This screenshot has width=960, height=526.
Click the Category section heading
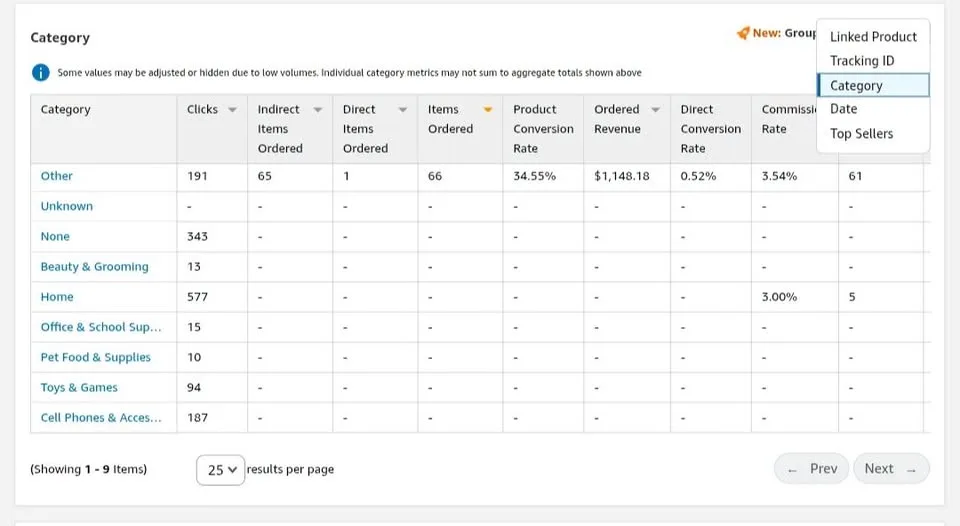pyautogui.click(x=60, y=38)
